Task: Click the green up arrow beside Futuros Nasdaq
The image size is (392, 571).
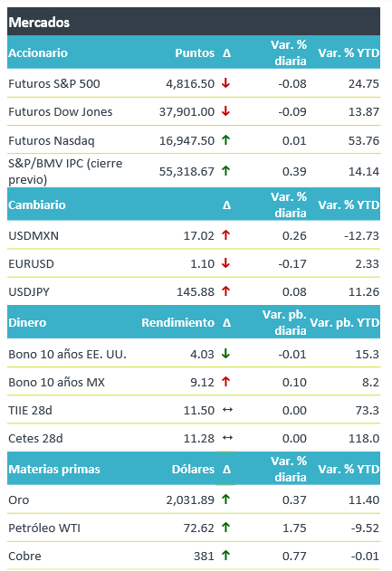Action: click(225, 140)
